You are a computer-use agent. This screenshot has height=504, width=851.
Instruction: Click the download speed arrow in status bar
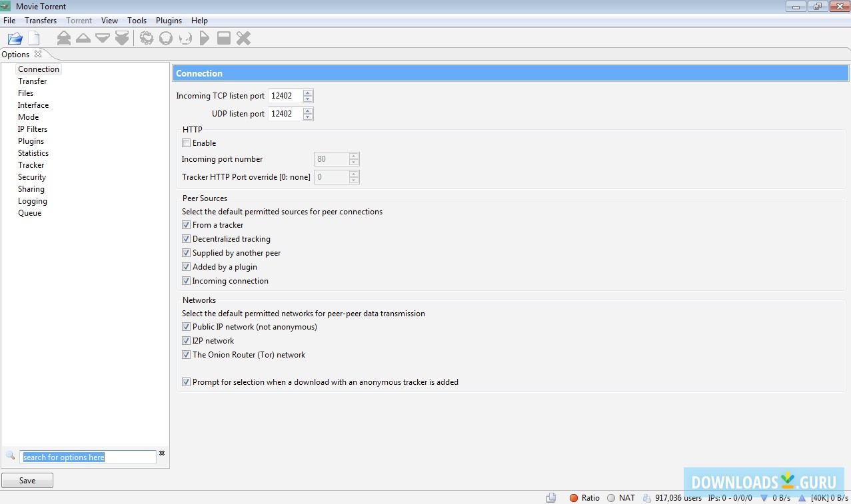[764, 497]
